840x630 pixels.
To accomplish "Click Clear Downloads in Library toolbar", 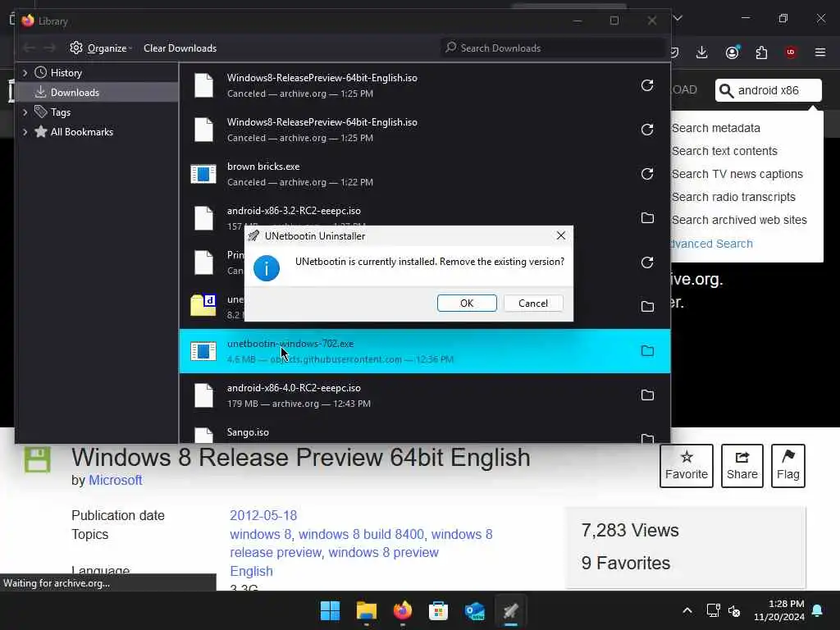I will [x=180, y=48].
